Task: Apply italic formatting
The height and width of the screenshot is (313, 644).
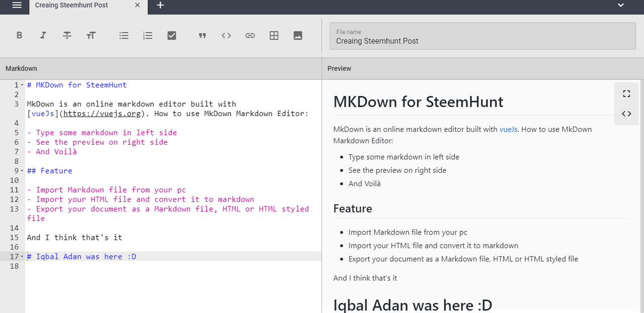Action: tap(43, 36)
